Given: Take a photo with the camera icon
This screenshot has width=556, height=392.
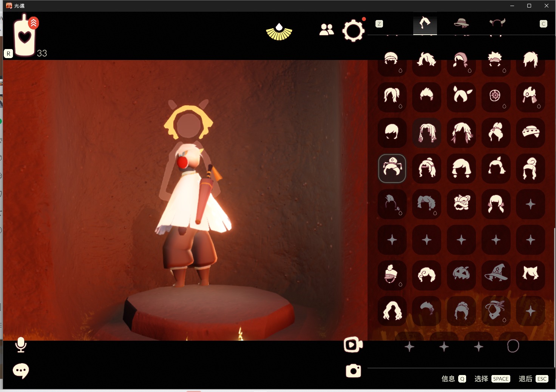Looking at the screenshot, I should pyautogui.click(x=354, y=371).
